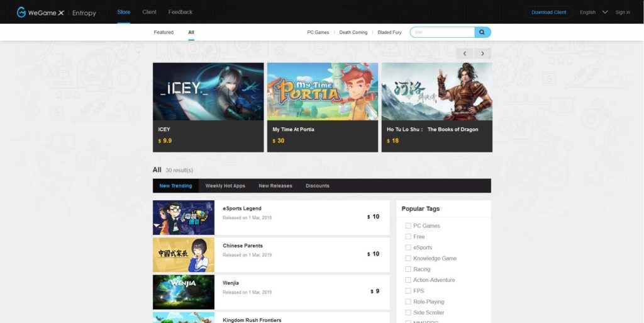
Task: Click the WeGame X logo
Action: pos(40,13)
